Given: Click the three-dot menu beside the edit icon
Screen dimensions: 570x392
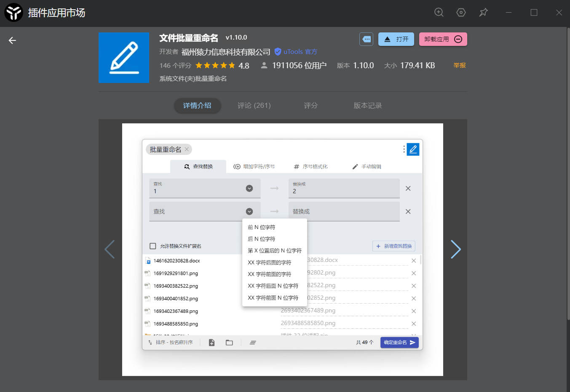Looking at the screenshot, I should [x=403, y=149].
